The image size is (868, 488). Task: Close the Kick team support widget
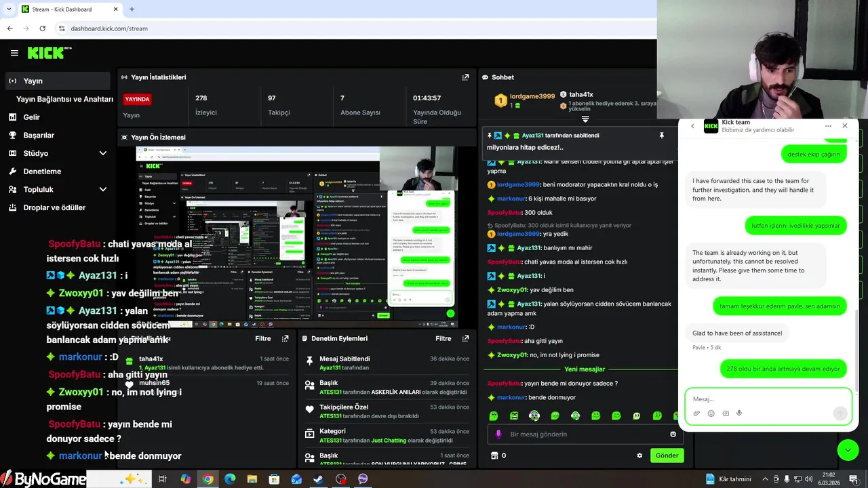click(x=844, y=126)
